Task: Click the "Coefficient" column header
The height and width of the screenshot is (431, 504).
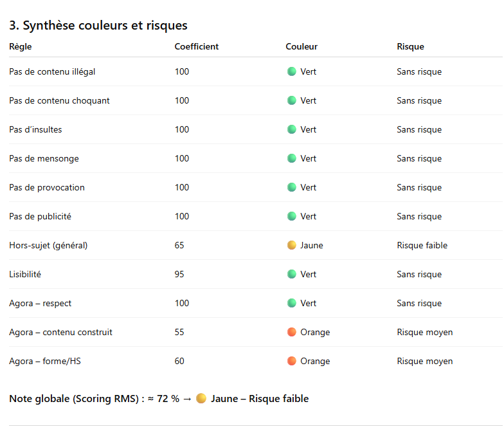Action: 197,46
